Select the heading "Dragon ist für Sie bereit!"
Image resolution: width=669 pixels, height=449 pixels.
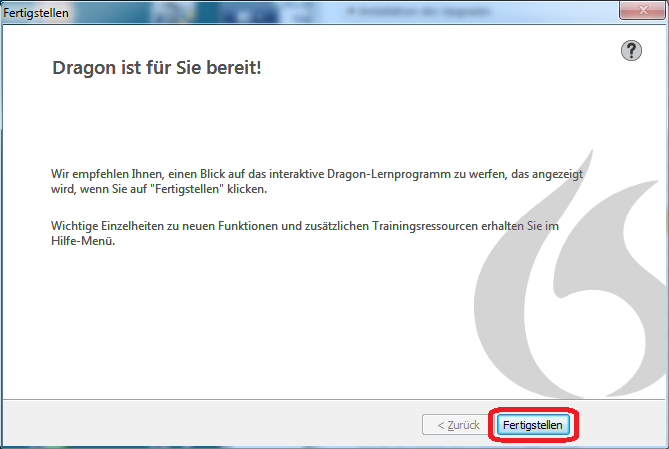[x=157, y=67]
